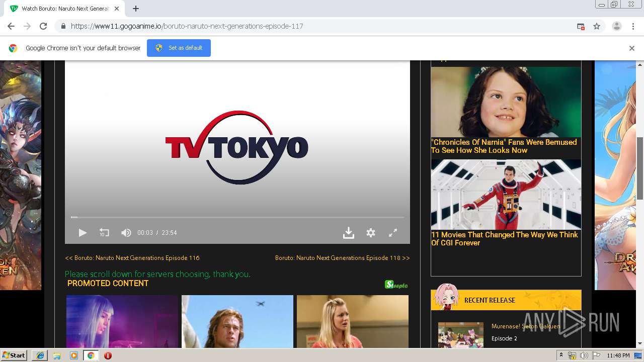Close the Watch Boruto tab

[117, 9]
